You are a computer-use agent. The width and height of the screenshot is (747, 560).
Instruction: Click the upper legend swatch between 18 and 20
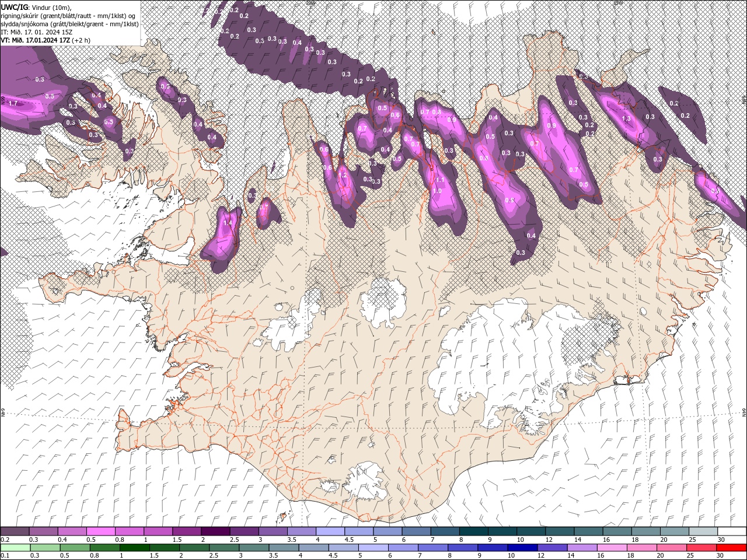[646, 531]
